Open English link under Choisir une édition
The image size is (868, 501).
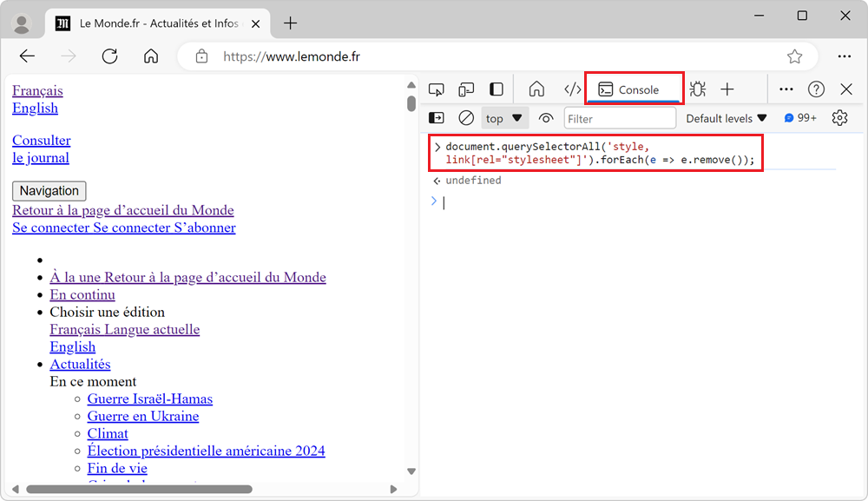click(73, 347)
